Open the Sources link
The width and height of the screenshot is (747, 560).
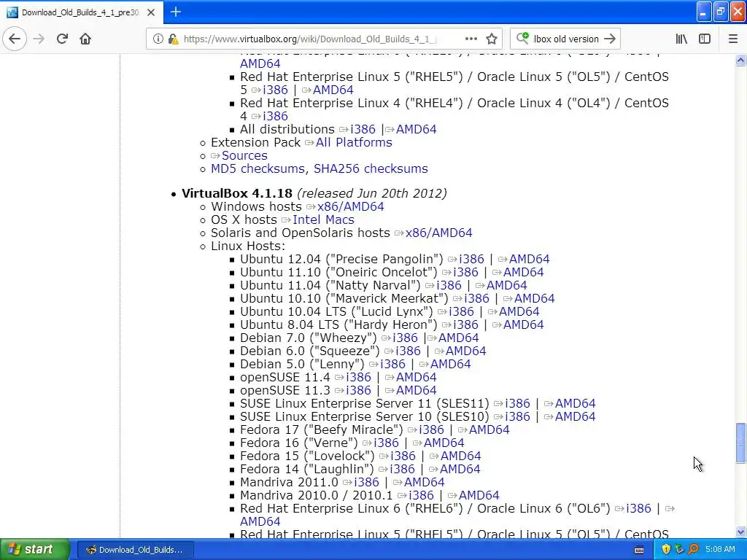(x=244, y=156)
